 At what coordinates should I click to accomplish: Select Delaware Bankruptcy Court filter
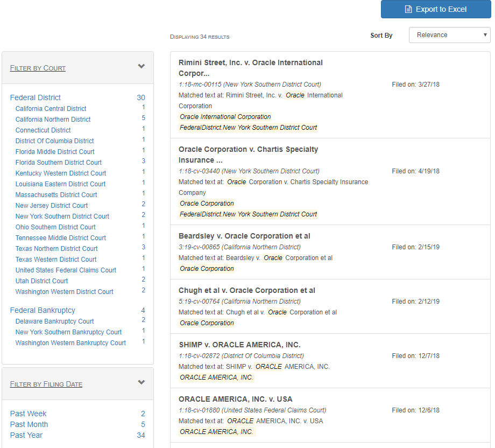[54, 321]
